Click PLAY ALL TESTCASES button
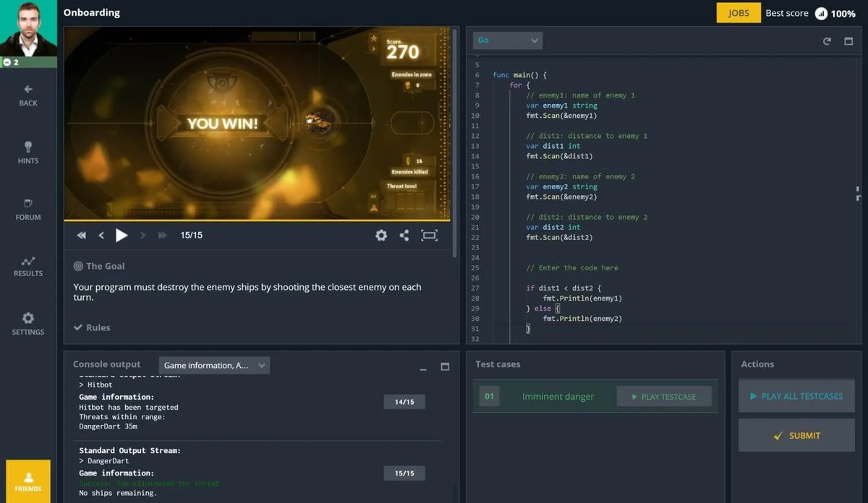Screen dimensions: 868x503 [x=796, y=396]
